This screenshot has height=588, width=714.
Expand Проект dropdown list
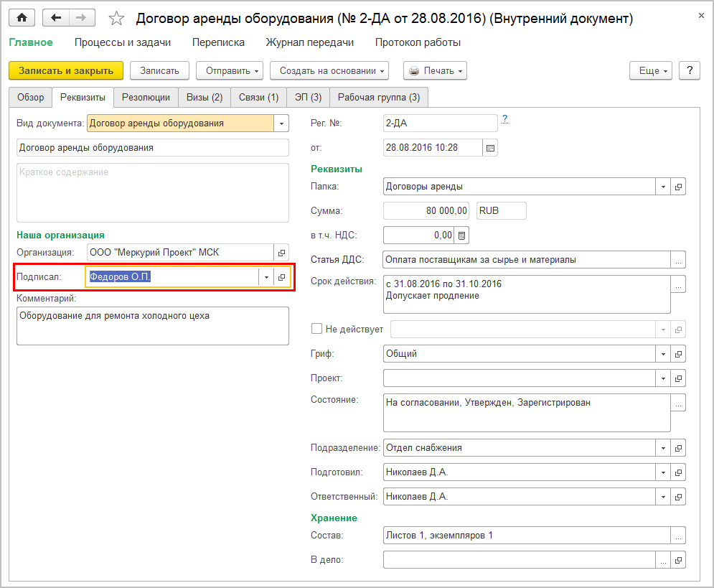(663, 378)
